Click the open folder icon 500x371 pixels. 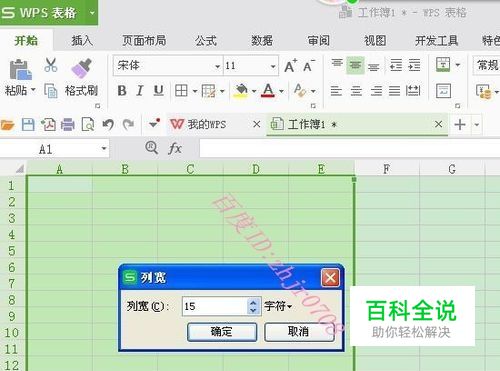[8, 125]
